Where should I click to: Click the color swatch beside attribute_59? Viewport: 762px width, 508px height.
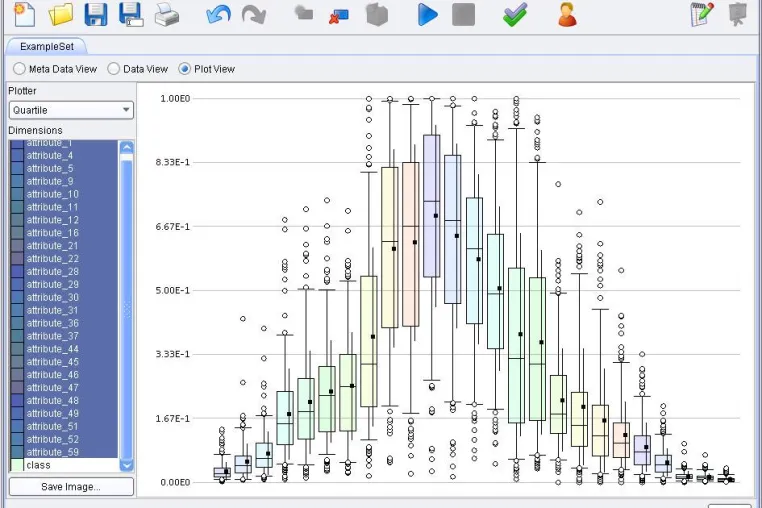pos(17,452)
